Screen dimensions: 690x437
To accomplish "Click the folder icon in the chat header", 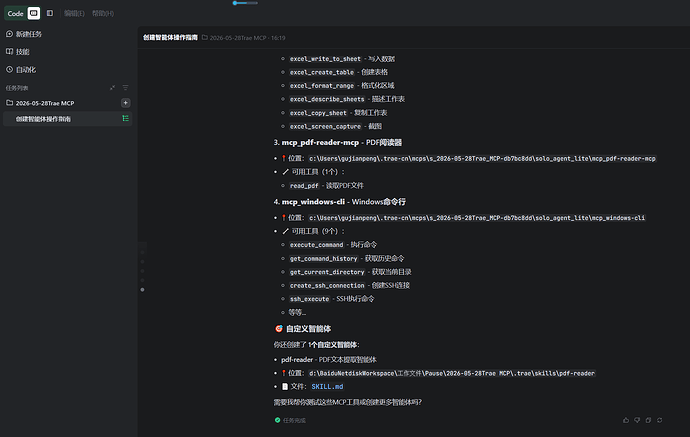I will tap(205, 37).
